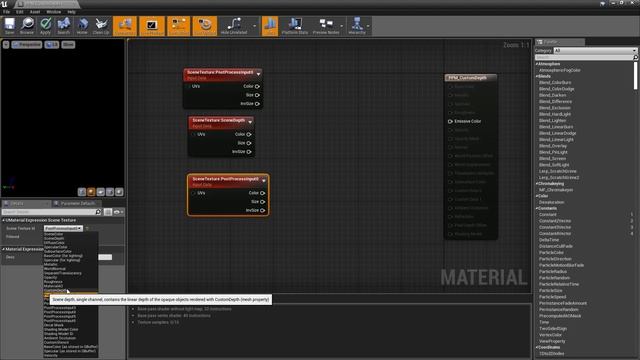Open the Window menu
Screen dimensions: 640x360
click(x=53, y=12)
